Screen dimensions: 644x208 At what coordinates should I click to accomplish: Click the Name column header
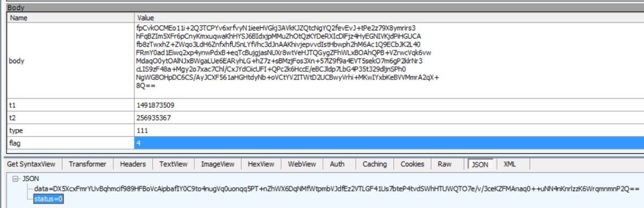70,18
